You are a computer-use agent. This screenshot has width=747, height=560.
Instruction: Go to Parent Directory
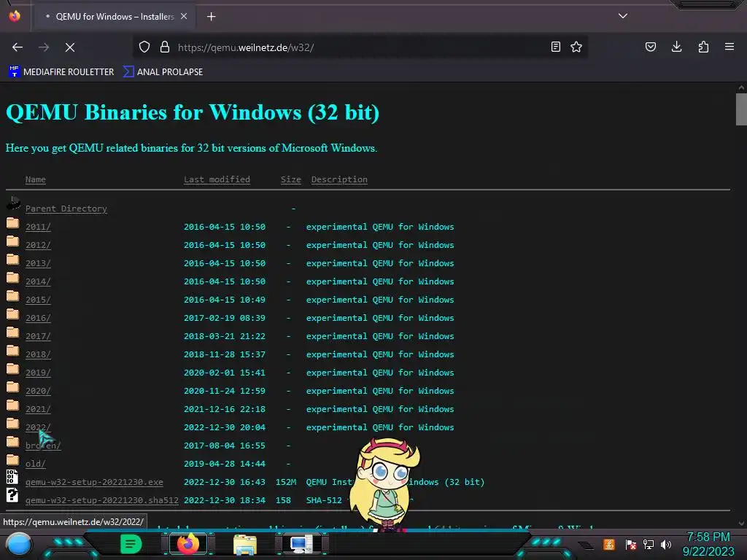click(66, 209)
